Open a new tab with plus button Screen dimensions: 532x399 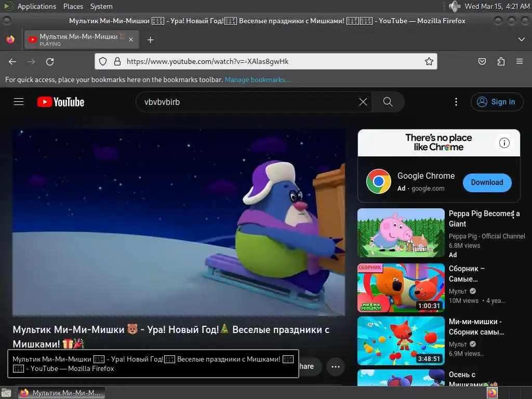(150, 40)
